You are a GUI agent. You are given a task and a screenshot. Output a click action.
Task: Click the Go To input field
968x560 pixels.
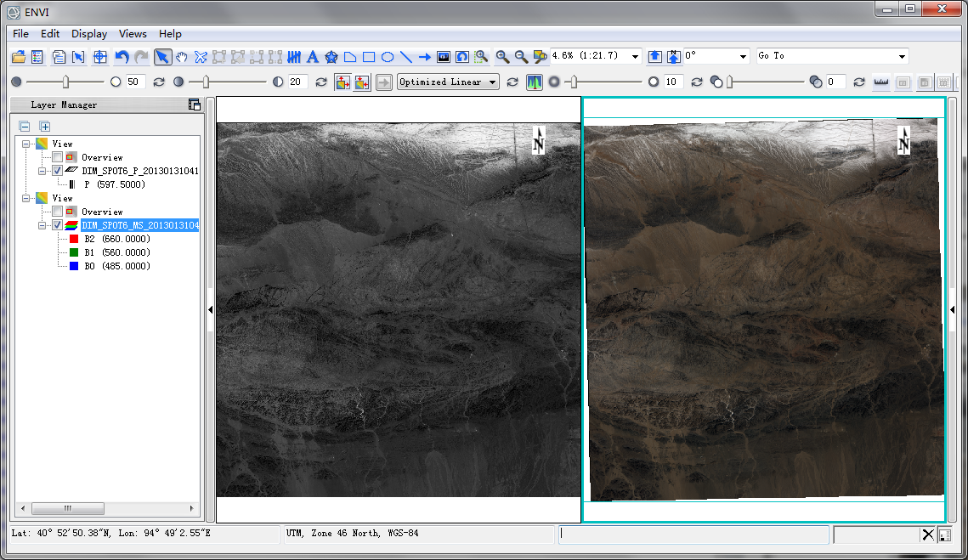[824, 56]
